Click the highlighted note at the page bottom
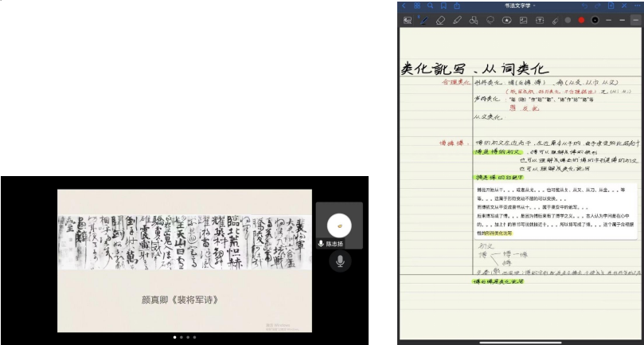 pyautogui.click(x=498, y=282)
